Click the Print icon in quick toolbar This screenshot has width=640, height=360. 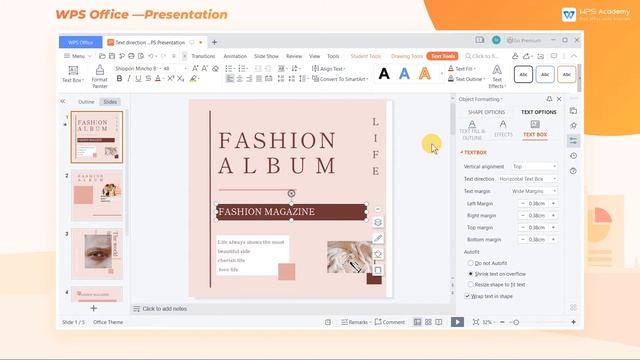pos(131,56)
